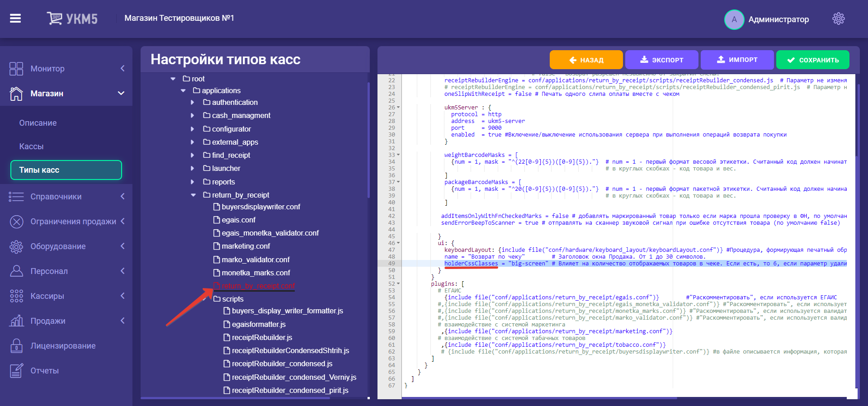Click the scripts folder icon
Viewport: 868px width, 406px height.
[x=217, y=299]
